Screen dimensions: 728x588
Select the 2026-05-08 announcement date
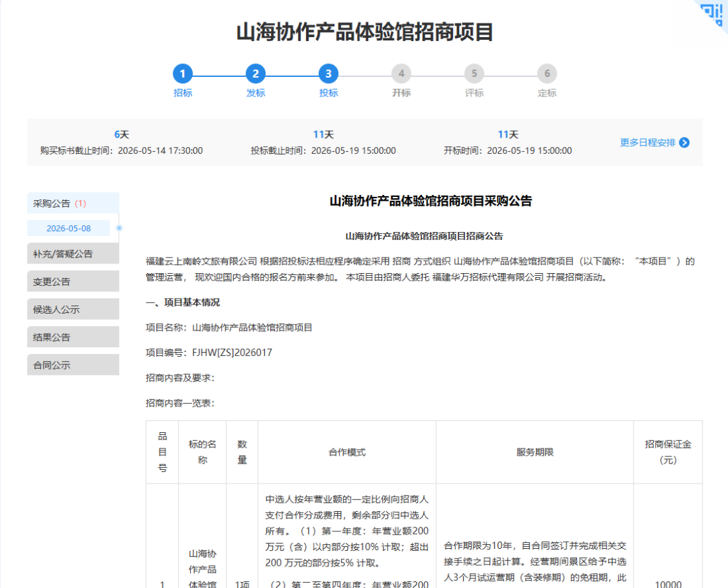(x=69, y=228)
